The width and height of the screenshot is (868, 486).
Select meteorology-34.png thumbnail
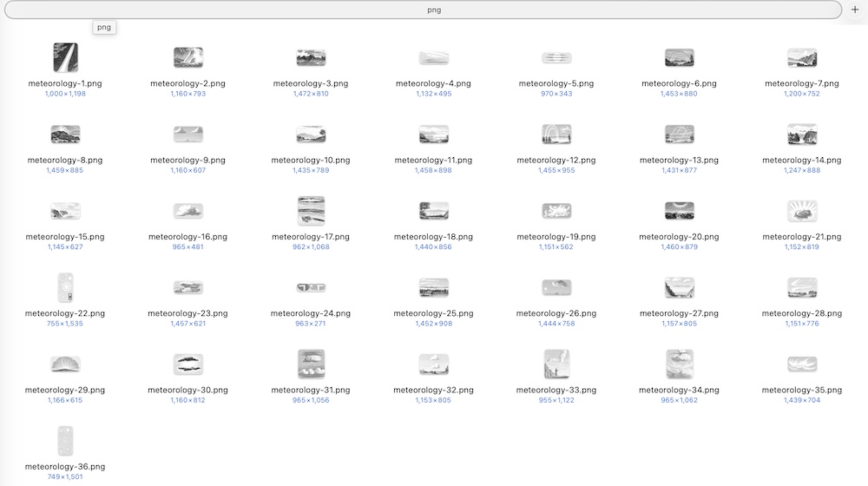point(680,364)
